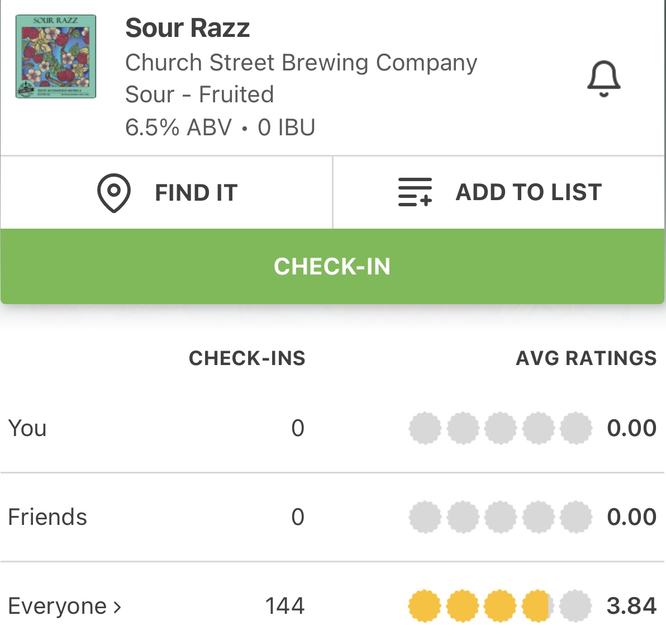Tap the ADD TO LIST label

[529, 192]
